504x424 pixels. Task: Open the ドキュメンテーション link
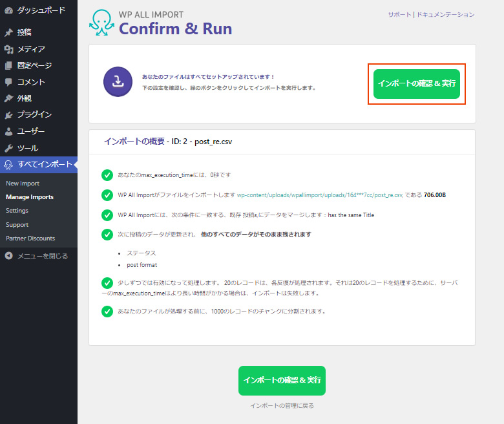pyautogui.click(x=445, y=14)
